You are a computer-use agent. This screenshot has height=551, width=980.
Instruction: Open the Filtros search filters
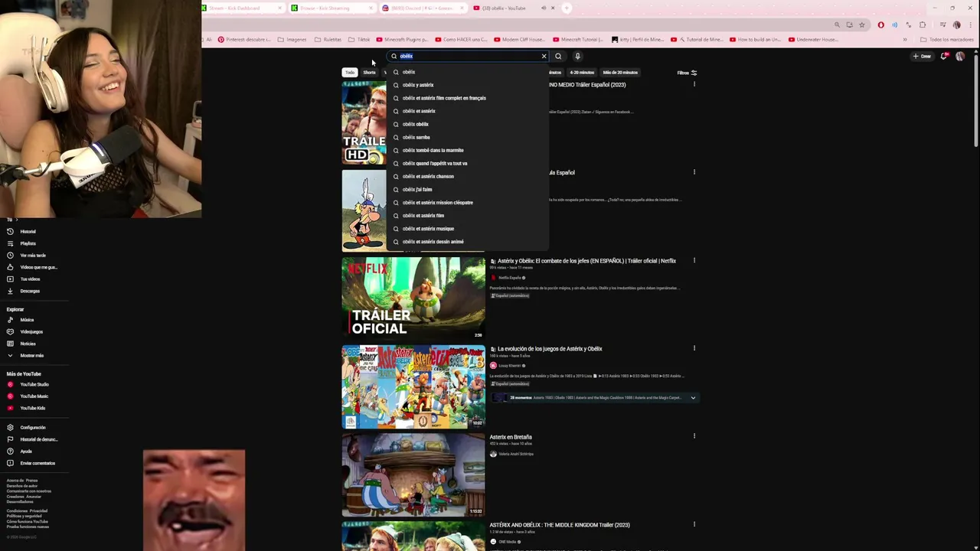687,73
